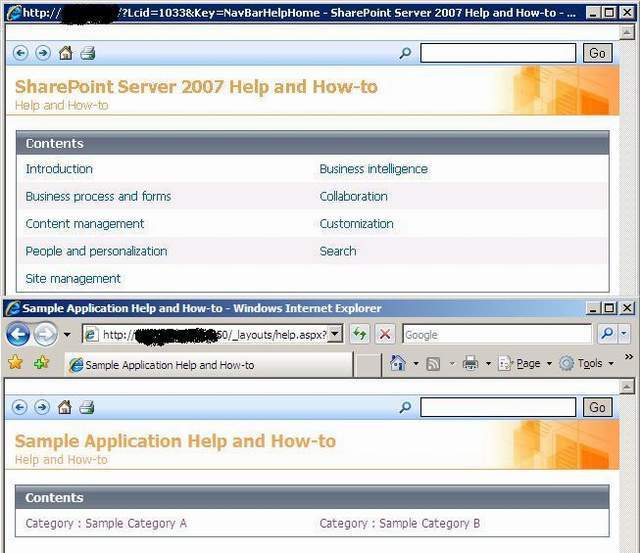Click the IE Print toolbar icon

pyautogui.click(x=470, y=363)
